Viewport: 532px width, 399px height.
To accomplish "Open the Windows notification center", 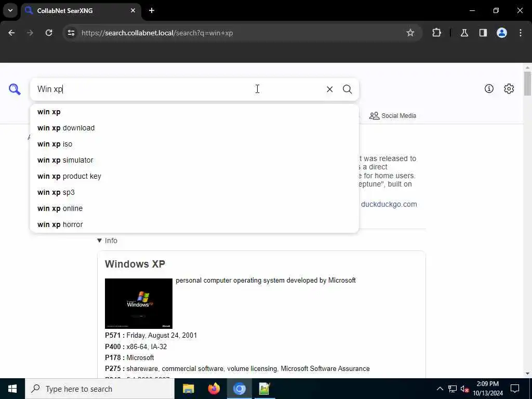I will click(515, 389).
